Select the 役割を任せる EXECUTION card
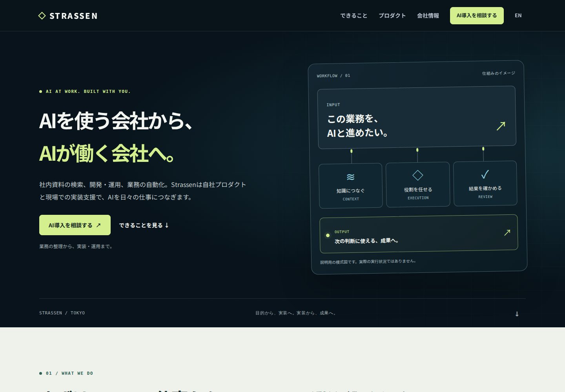Screen dimensions: 565x392 point(418,184)
